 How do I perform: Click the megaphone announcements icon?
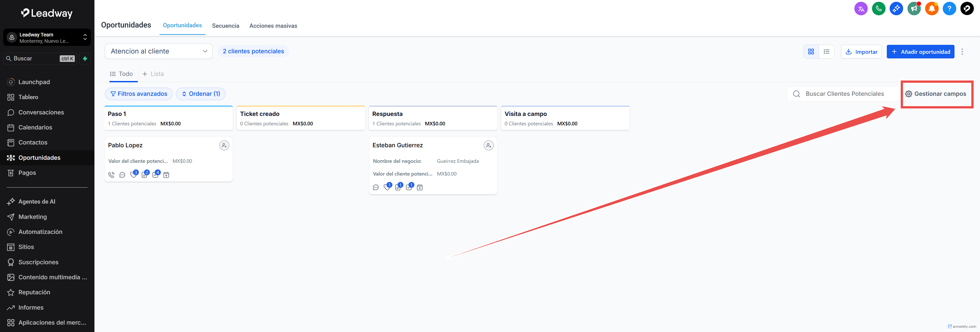point(914,8)
